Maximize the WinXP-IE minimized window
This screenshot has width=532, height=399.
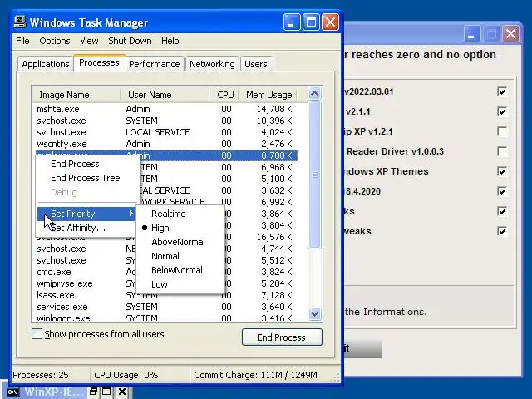[x=106, y=392]
